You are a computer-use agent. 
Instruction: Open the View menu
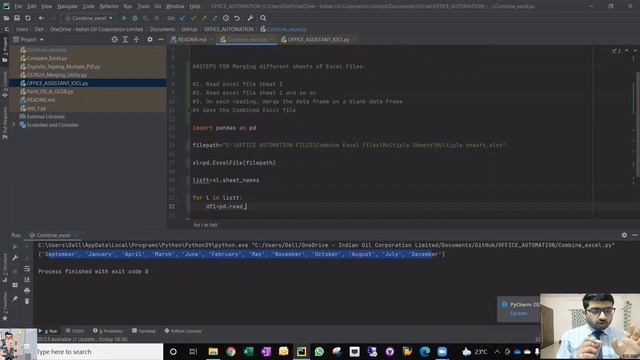pyautogui.click(x=47, y=6)
